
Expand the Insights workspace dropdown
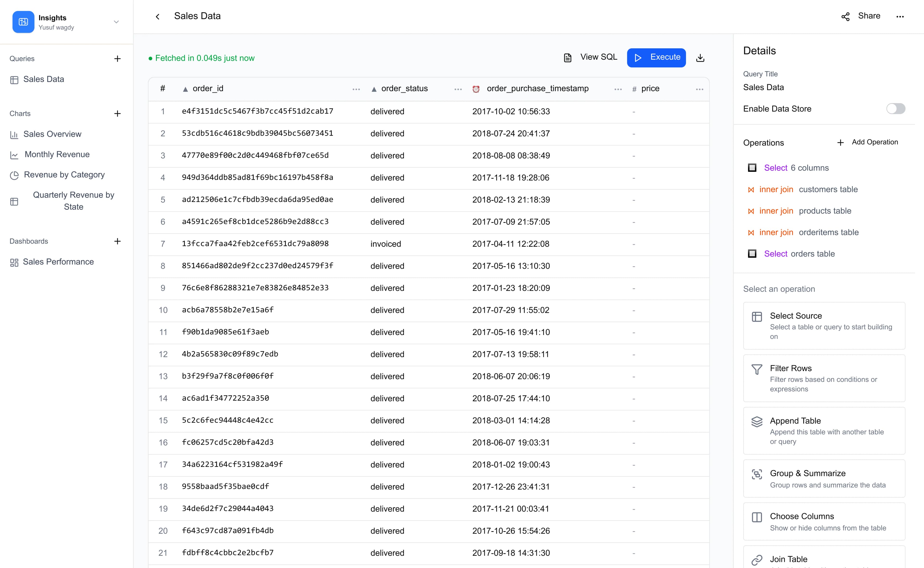(116, 22)
